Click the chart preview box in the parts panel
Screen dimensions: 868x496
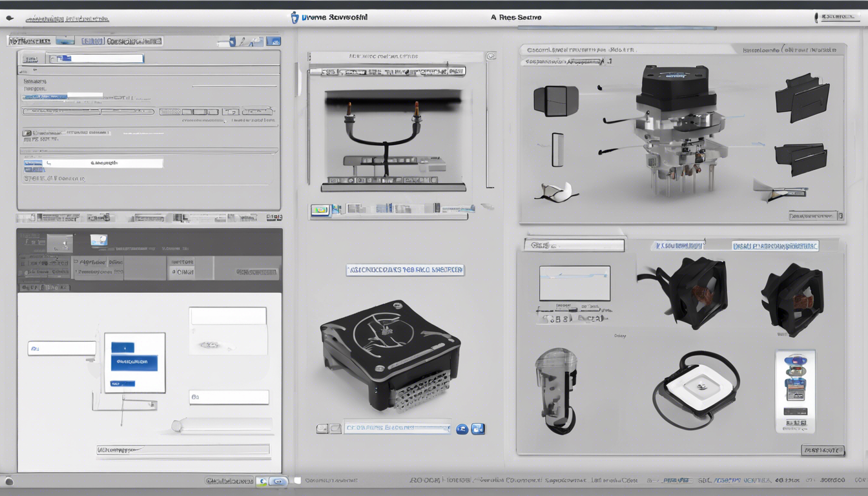[x=575, y=283]
